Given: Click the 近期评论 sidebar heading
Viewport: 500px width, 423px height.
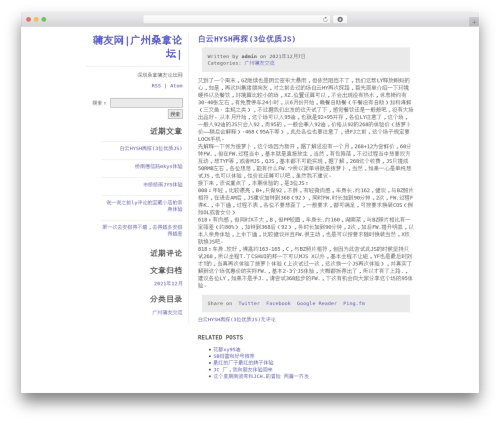Looking at the screenshot, I should point(166,253).
